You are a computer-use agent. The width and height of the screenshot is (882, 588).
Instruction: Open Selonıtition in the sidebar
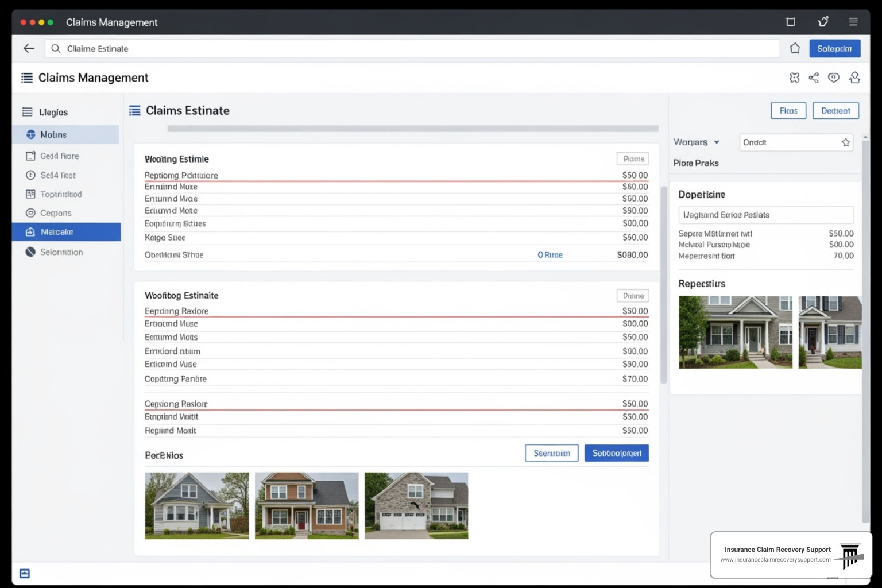(61, 252)
